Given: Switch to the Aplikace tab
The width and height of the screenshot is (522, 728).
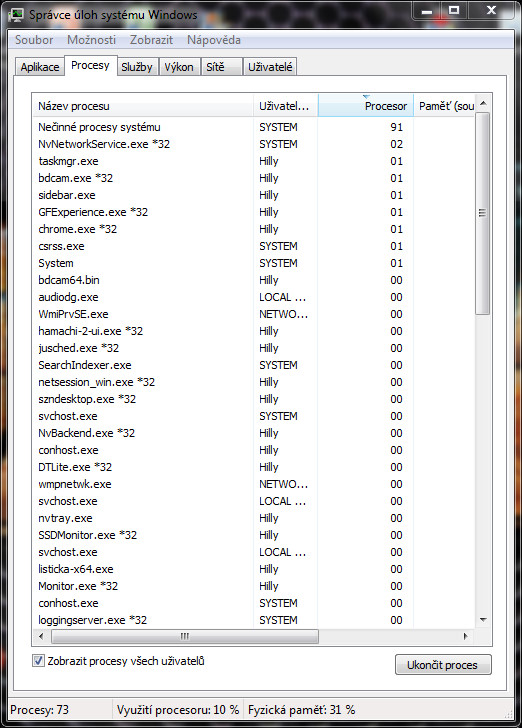Looking at the screenshot, I should tap(39, 67).
